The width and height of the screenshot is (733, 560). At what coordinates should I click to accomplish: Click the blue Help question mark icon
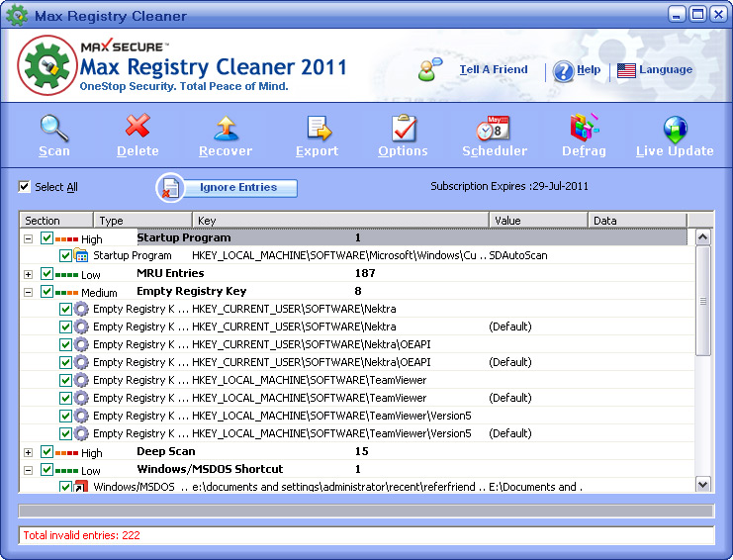click(563, 71)
